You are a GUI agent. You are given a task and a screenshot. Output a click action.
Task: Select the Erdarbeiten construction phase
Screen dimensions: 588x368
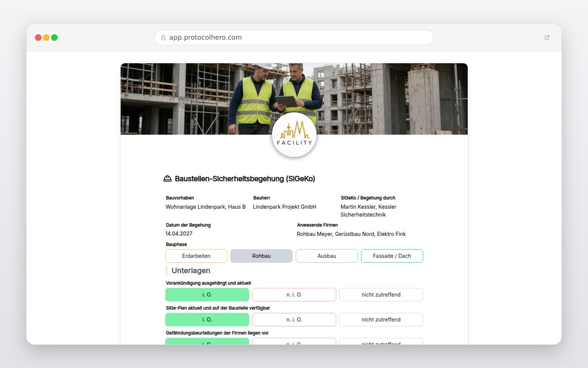(x=196, y=256)
